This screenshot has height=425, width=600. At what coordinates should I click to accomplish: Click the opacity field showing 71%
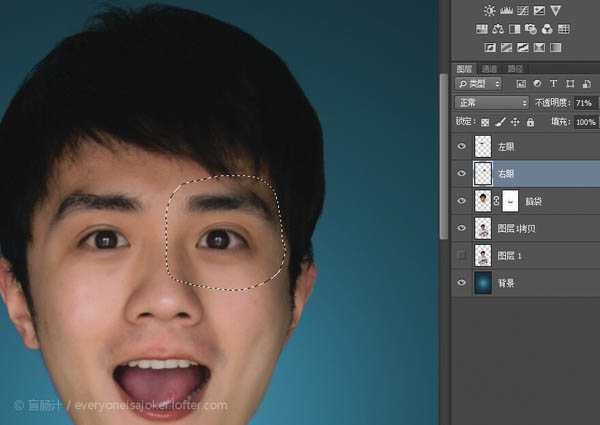pos(585,103)
